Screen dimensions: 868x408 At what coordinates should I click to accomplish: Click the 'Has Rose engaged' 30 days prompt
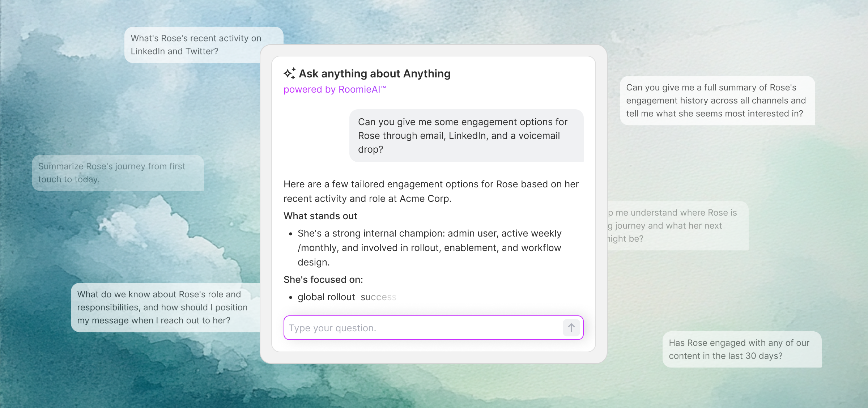click(x=741, y=349)
